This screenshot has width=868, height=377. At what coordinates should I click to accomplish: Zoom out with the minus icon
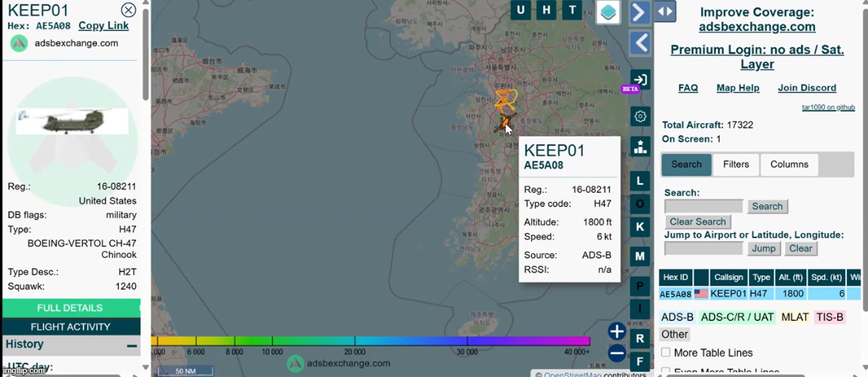pos(617,353)
